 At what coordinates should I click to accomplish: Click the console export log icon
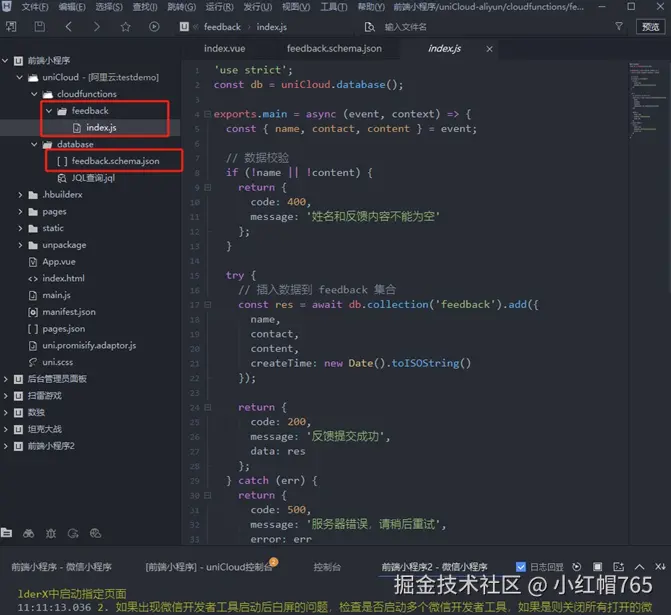point(618,567)
